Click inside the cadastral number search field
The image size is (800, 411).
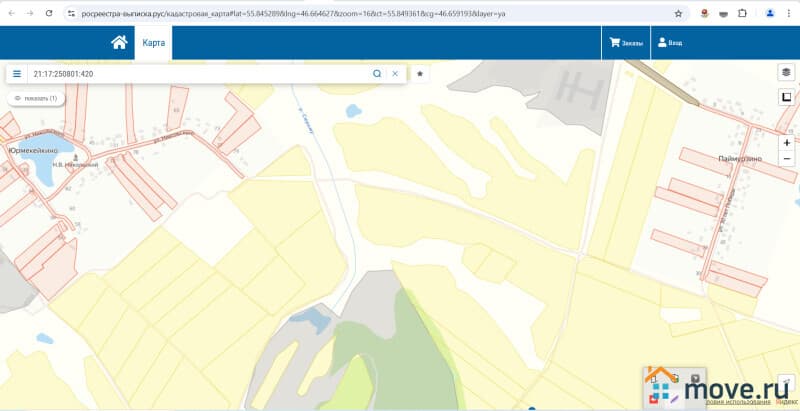click(200, 74)
